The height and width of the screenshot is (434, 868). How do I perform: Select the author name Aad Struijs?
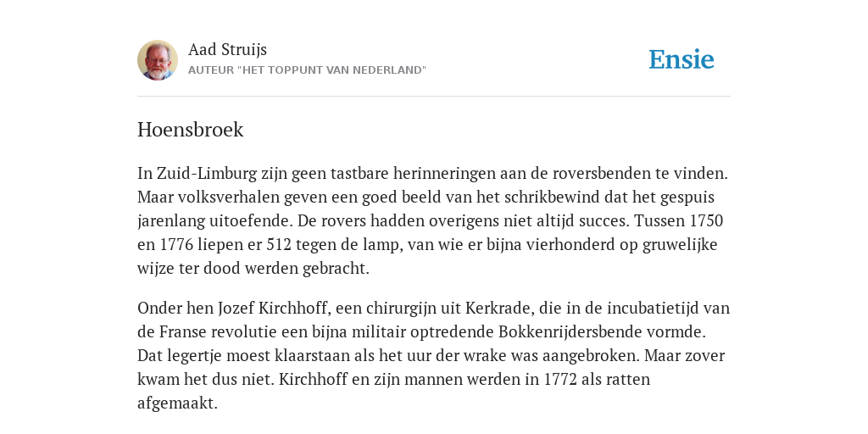pyautogui.click(x=227, y=49)
